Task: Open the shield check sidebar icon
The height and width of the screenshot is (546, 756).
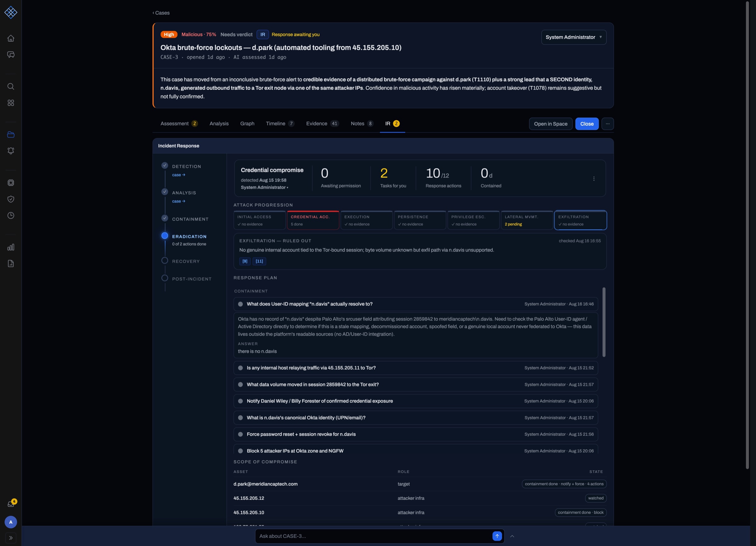Action: [x=11, y=199]
